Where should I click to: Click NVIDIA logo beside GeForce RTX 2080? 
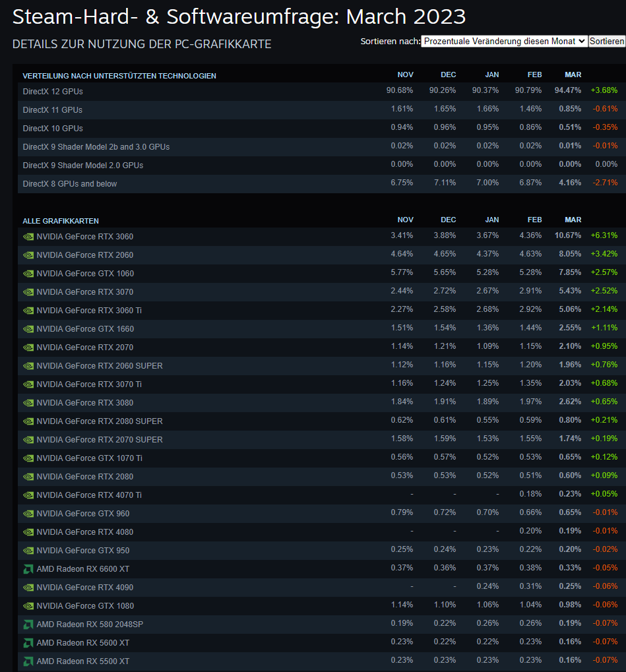pos(28,476)
